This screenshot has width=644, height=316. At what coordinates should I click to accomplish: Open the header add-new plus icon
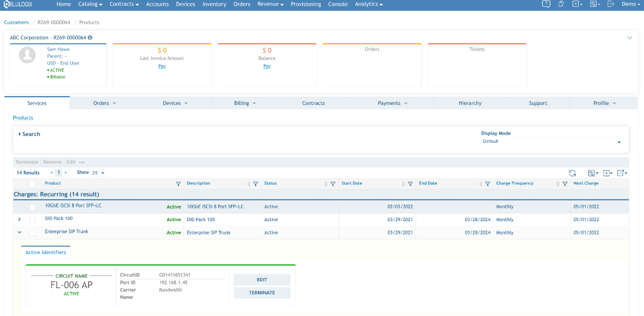coord(577,4)
